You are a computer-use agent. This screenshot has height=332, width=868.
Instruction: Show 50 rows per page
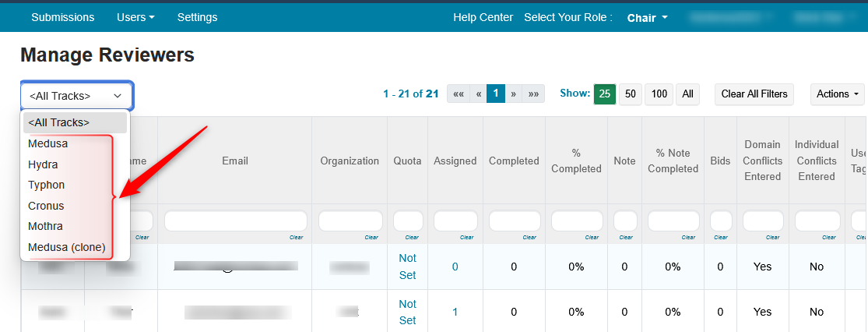pos(631,94)
